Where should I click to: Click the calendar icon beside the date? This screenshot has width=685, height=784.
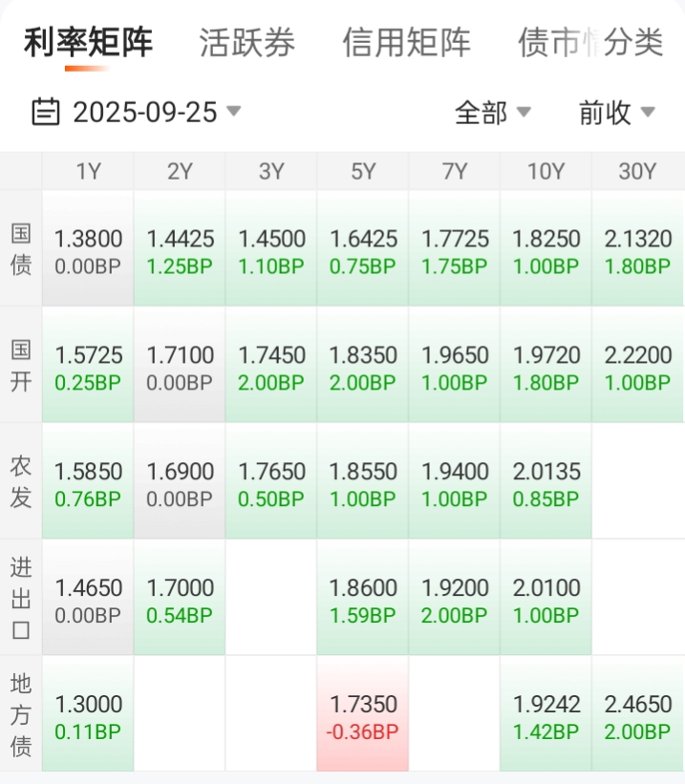coord(46,113)
